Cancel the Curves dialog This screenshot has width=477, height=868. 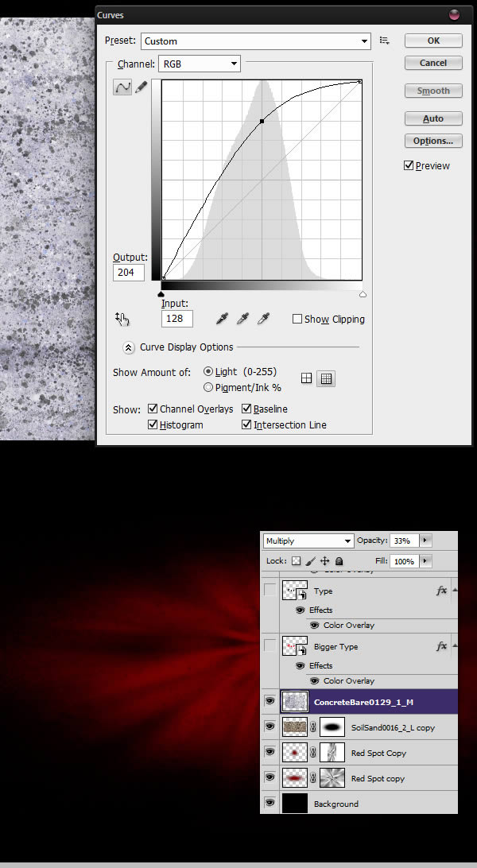[x=433, y=63]
